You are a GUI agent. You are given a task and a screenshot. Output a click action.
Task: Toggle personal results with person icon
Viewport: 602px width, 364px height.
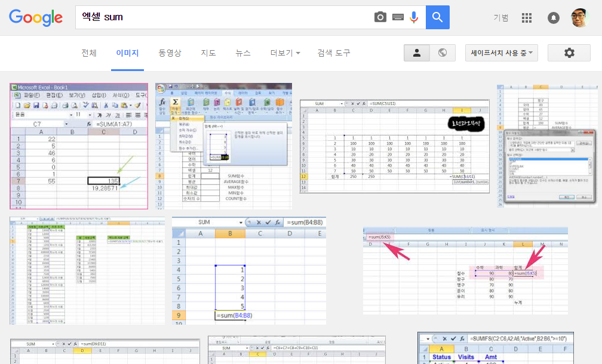coord(417,53)
